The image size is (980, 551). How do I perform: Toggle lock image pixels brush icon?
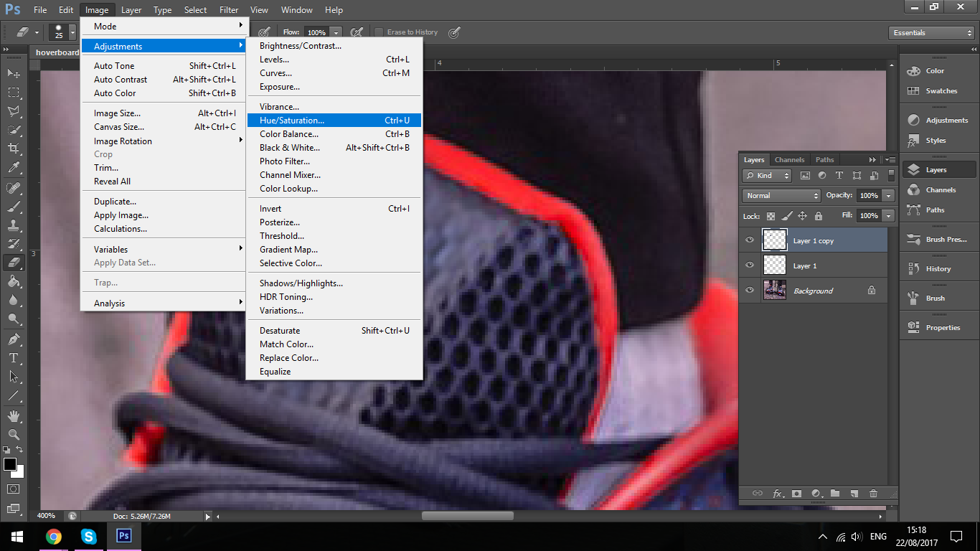pyautogui.click(x=787, y=216)
